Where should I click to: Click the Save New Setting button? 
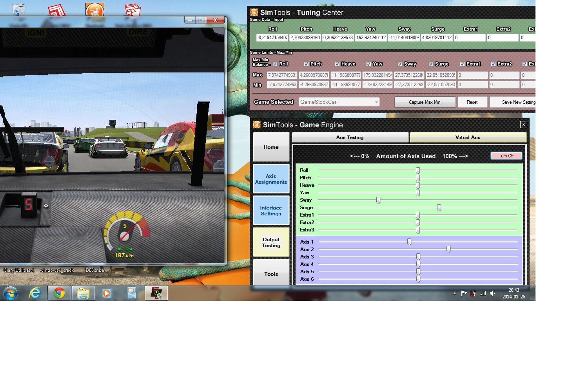coord(513,102)
